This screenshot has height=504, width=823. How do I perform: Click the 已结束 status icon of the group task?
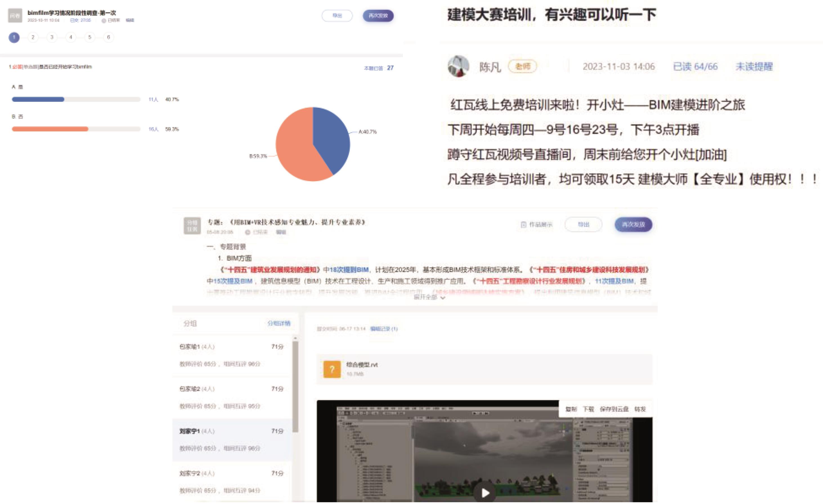click(x=248, y=232)
